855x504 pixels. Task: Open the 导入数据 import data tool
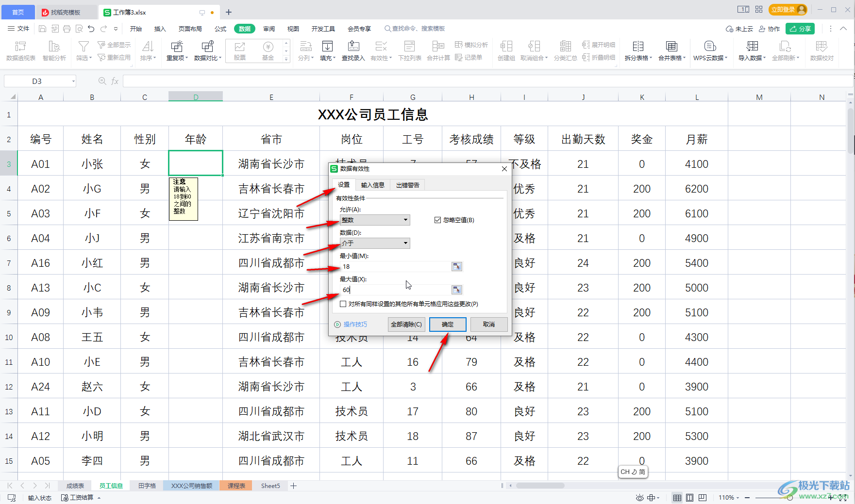751,50
